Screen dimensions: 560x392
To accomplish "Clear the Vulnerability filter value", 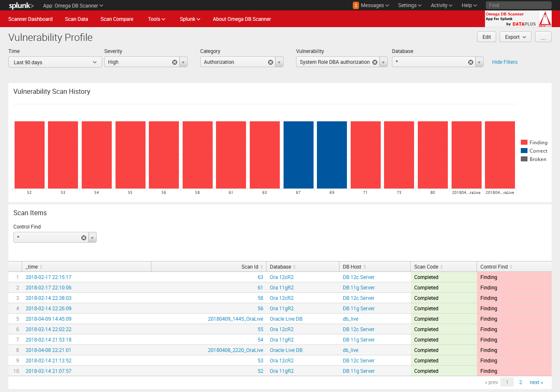I will pyautogui.click(x=374, y=61).
